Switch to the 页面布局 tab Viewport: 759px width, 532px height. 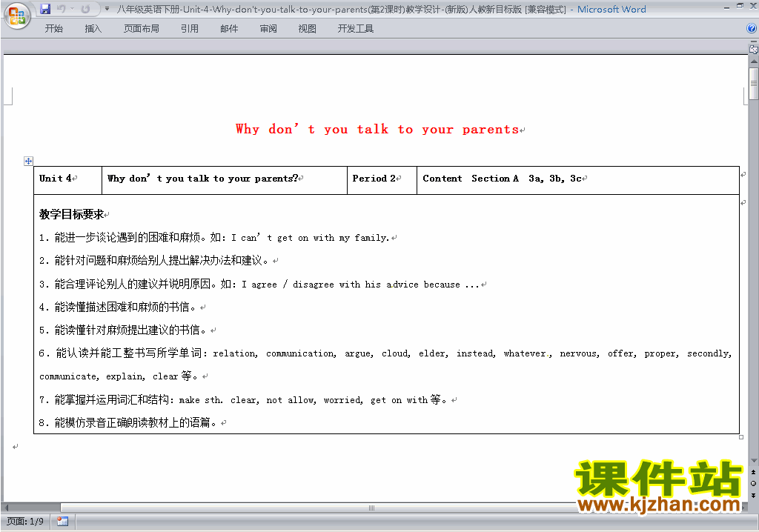coord(141,29)
